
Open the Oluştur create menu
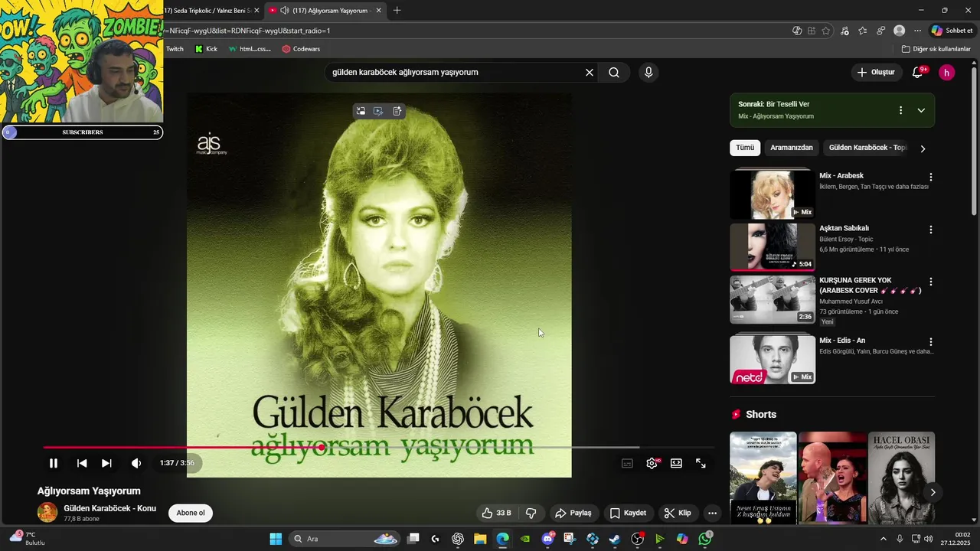pos(877,72)
